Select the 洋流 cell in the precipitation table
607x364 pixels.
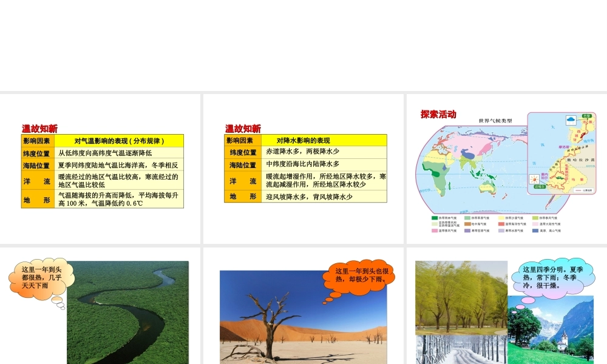click(243, 181)
